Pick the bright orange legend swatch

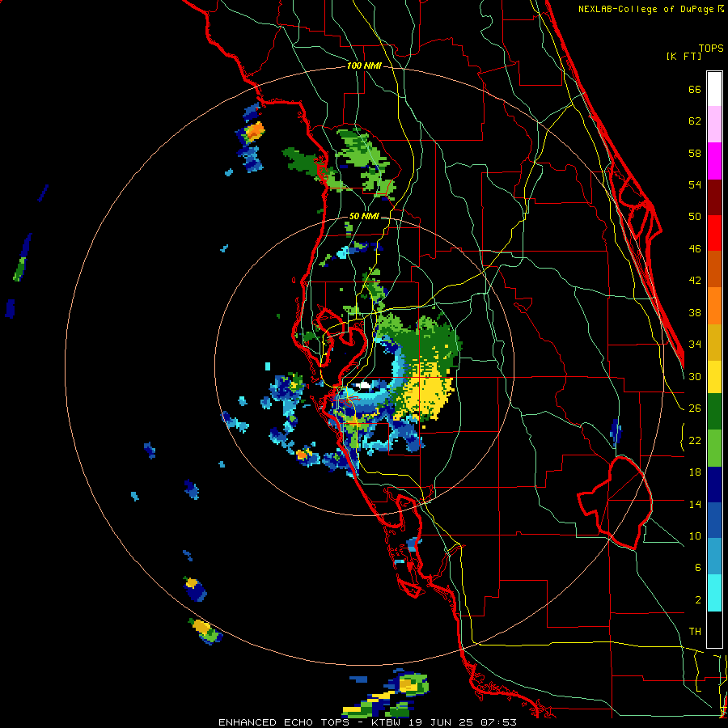pyautogui.click(x=714, y=306)
